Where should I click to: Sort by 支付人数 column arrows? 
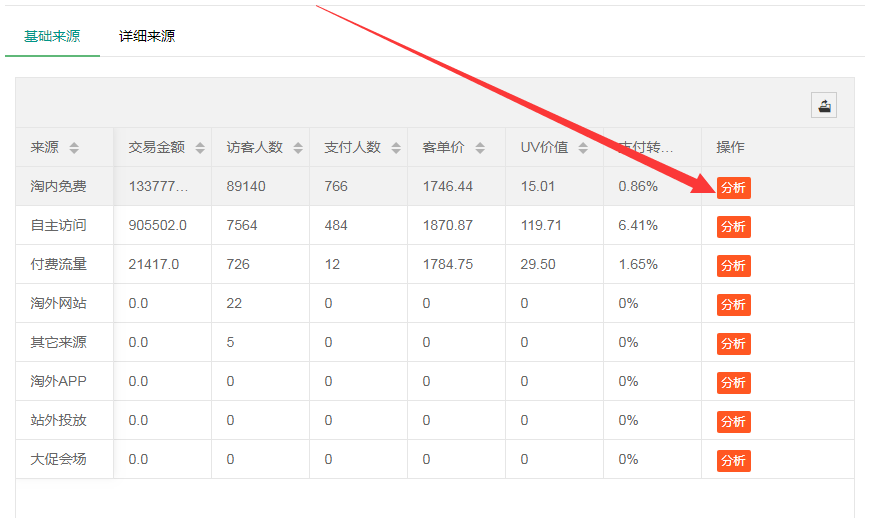pos(396,148)
